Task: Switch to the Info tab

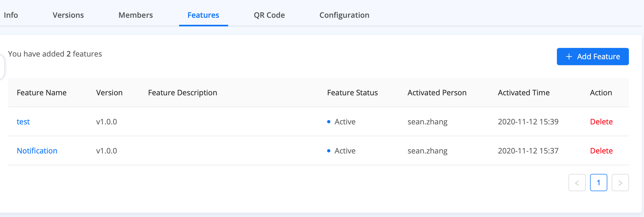Action: pos(11,15)
